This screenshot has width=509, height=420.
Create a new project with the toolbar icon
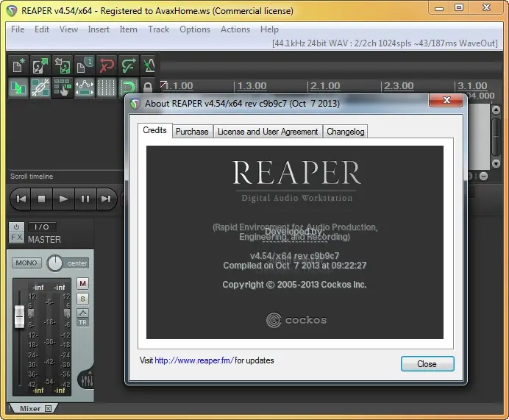pos(18,65)
